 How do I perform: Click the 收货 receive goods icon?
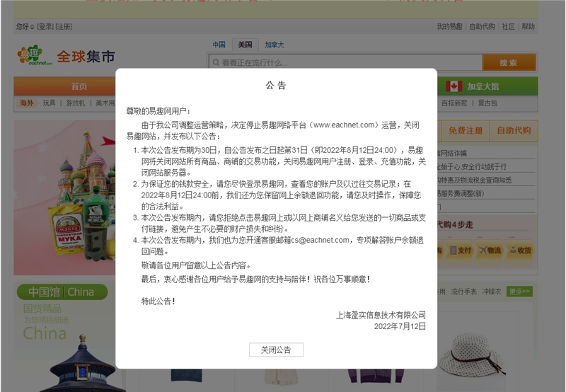coord(512,250)
